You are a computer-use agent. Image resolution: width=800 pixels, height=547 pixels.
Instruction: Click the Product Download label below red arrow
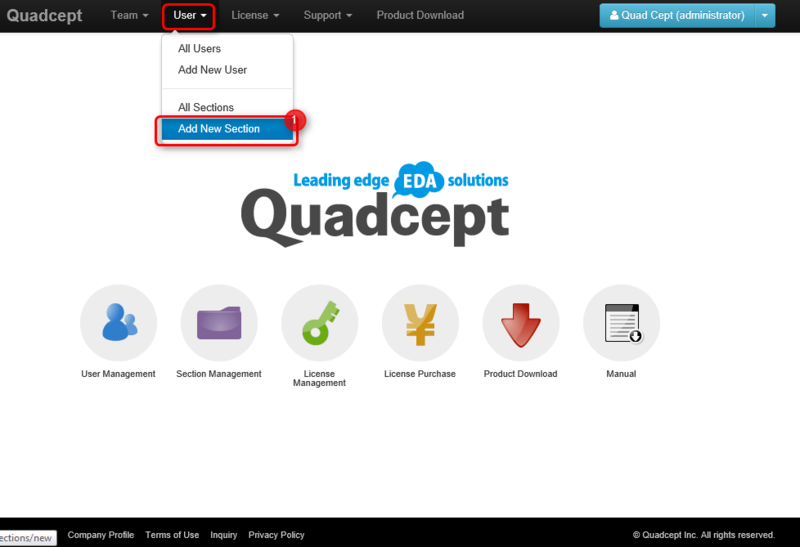click(520, 374)
